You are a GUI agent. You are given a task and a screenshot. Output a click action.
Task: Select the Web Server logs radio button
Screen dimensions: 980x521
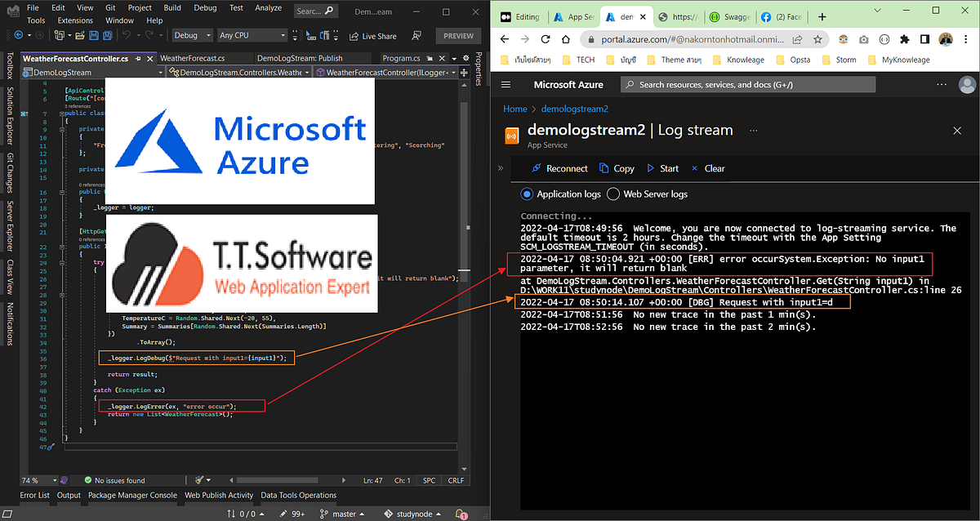coord(612,194)
